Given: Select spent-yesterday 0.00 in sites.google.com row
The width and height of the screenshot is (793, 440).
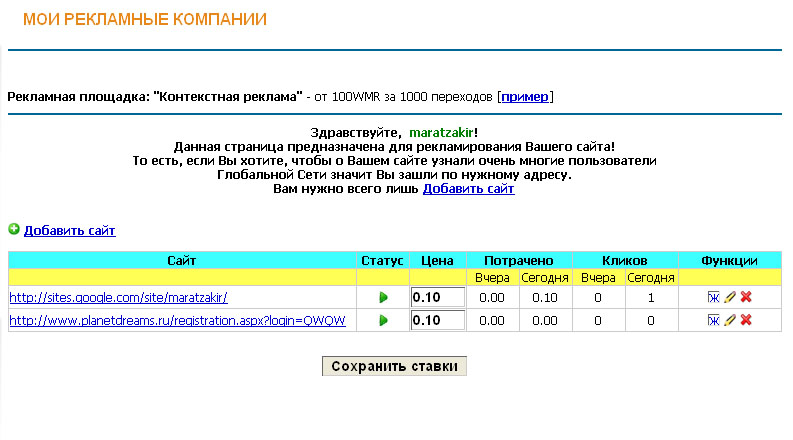Looking at the screenshot, I should (492, 298).
